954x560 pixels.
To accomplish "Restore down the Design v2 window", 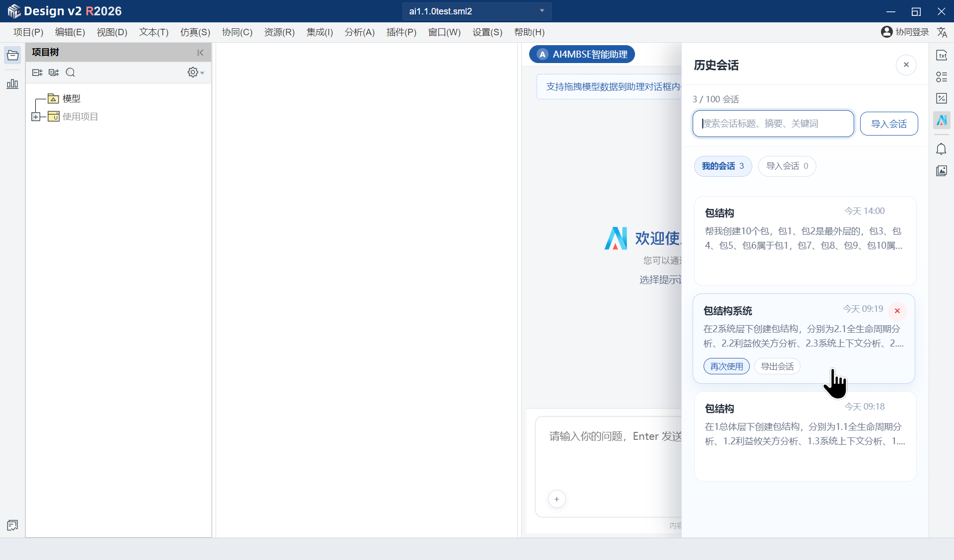I will pyautogui.click(x=916, y=11).
